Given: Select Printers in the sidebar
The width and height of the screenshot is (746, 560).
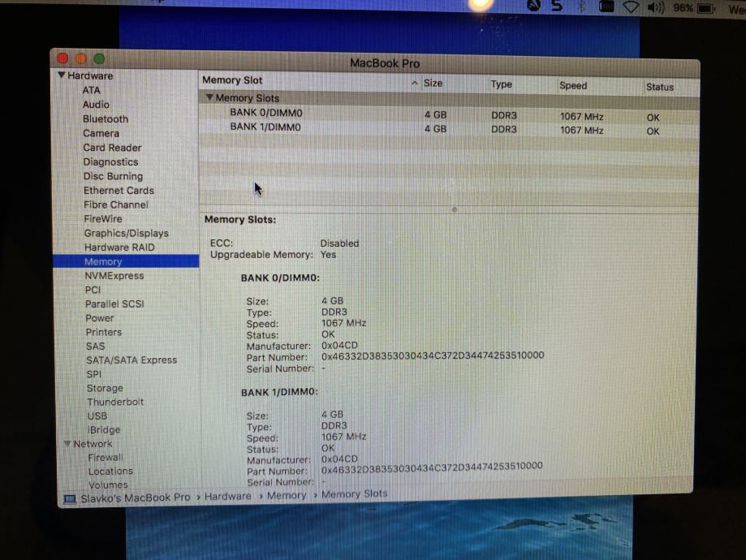Looking at the screenshot, I should click(104, 332).
